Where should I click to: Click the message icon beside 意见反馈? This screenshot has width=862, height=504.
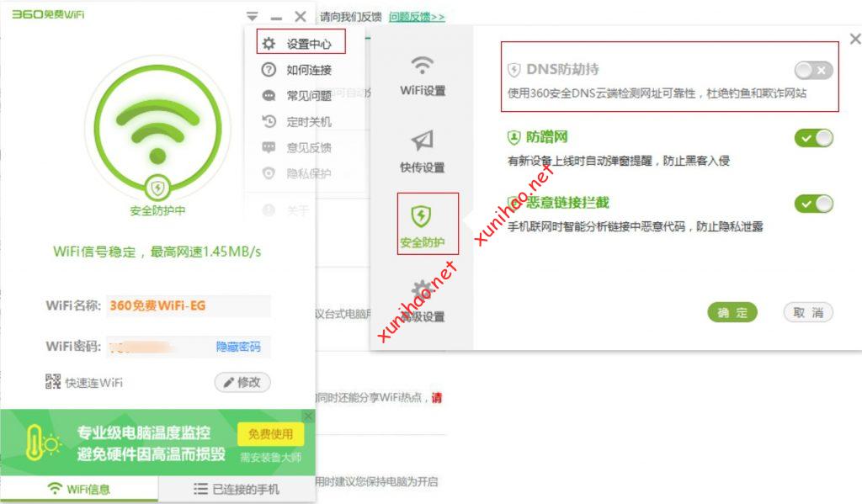pyautogui.click(x=269, y=147)
